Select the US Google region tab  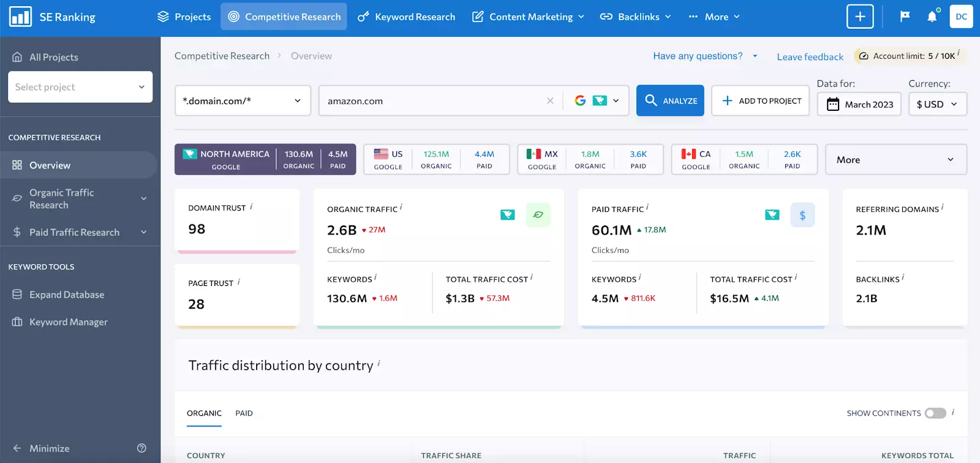pos(437,159)
